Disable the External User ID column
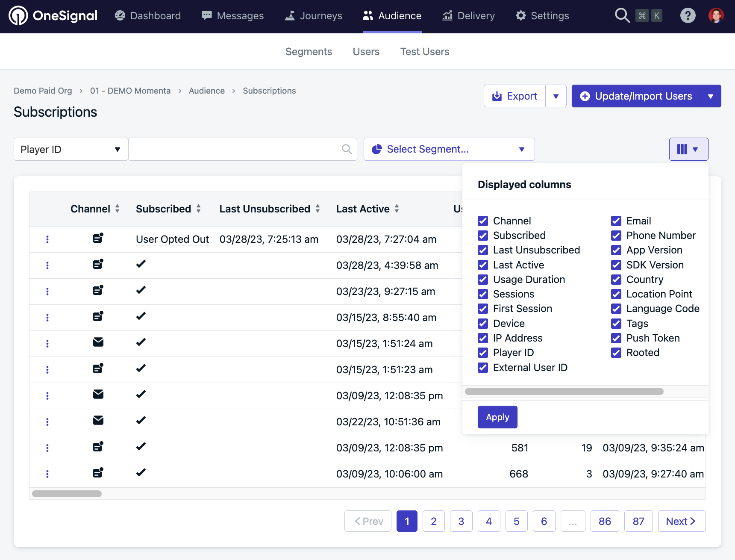This screenshot has height=560, width=735. [483, 368]
